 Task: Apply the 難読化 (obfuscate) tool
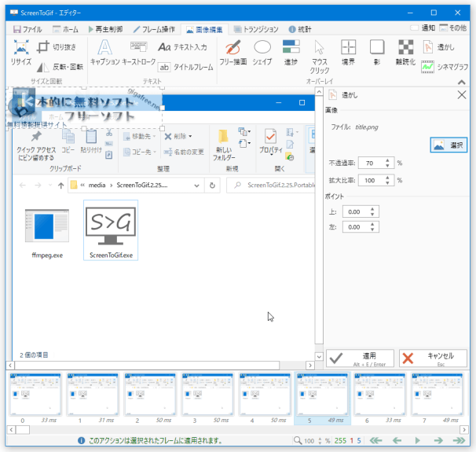tap(406, 52)
